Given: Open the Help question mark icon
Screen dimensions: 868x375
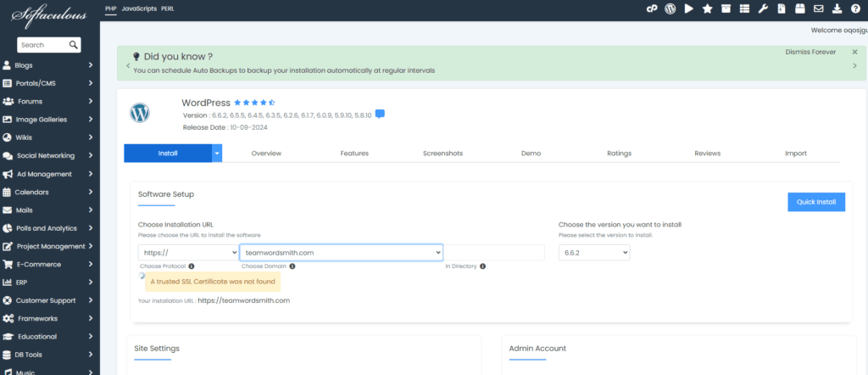Looking at the screenshot, I should click(x=855, y=8).
